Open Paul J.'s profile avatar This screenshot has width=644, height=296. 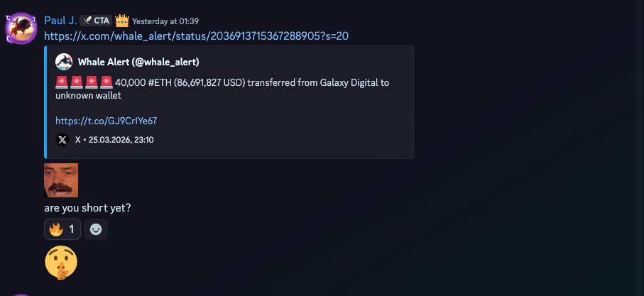click(x=21, y=28)
